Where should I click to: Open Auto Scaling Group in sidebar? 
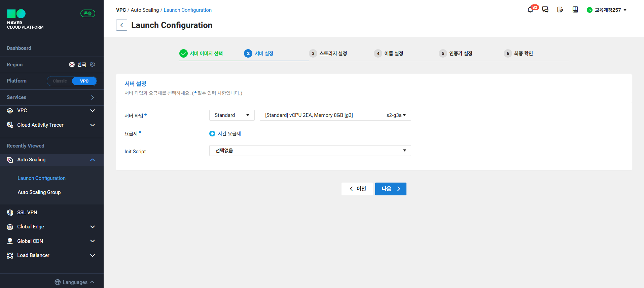(39, 192)
